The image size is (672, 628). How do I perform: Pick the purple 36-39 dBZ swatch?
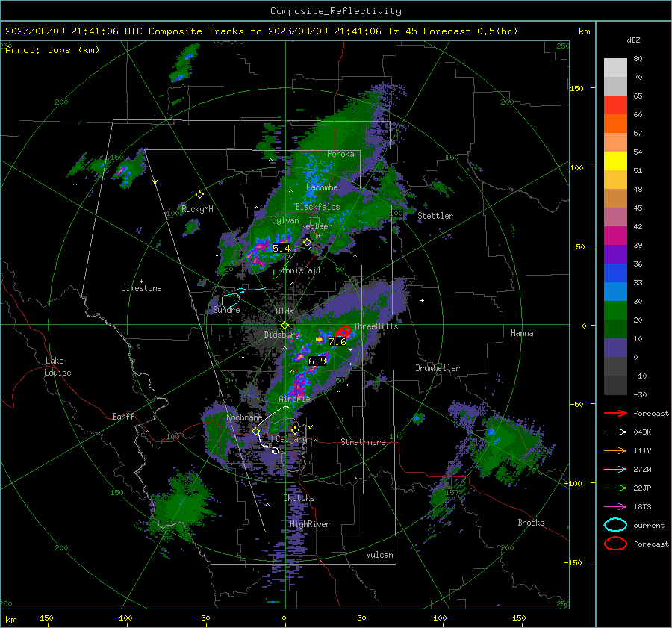(615, 255)
